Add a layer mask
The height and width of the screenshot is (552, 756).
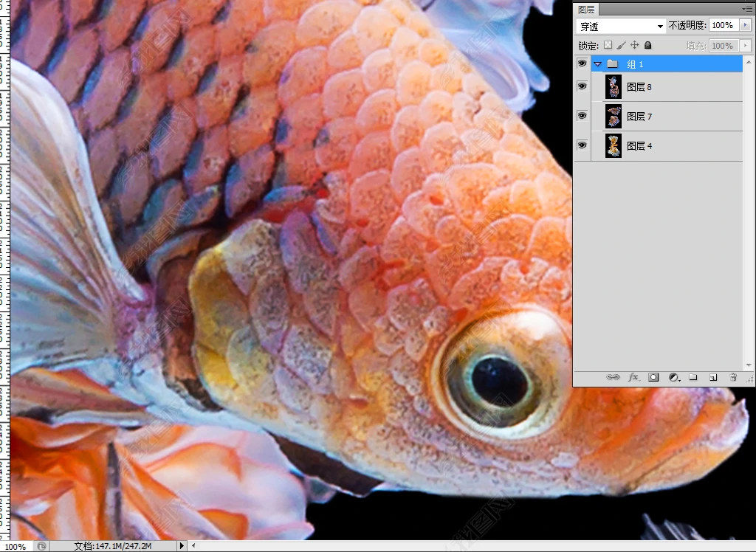[653, 377]
